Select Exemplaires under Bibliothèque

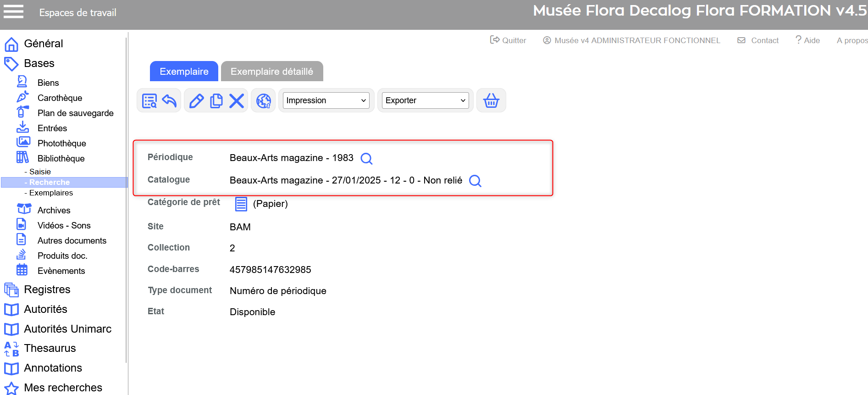pos(51,193)
